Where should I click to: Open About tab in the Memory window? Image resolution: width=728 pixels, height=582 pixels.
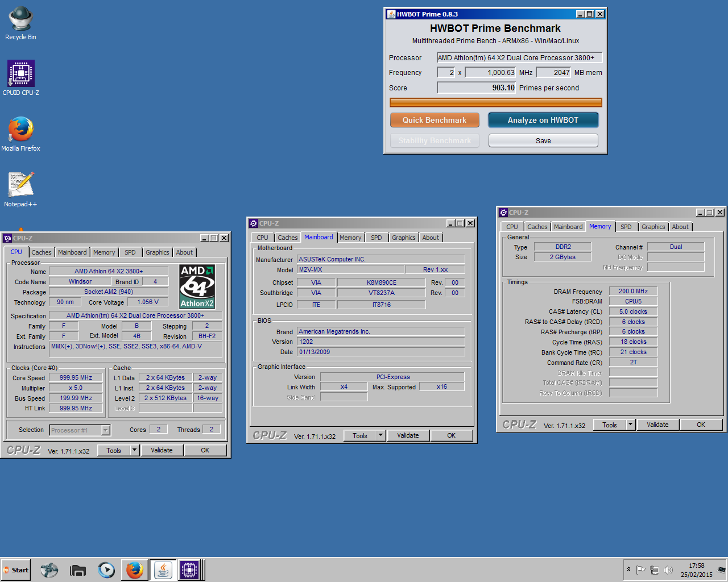click(680, 227)
